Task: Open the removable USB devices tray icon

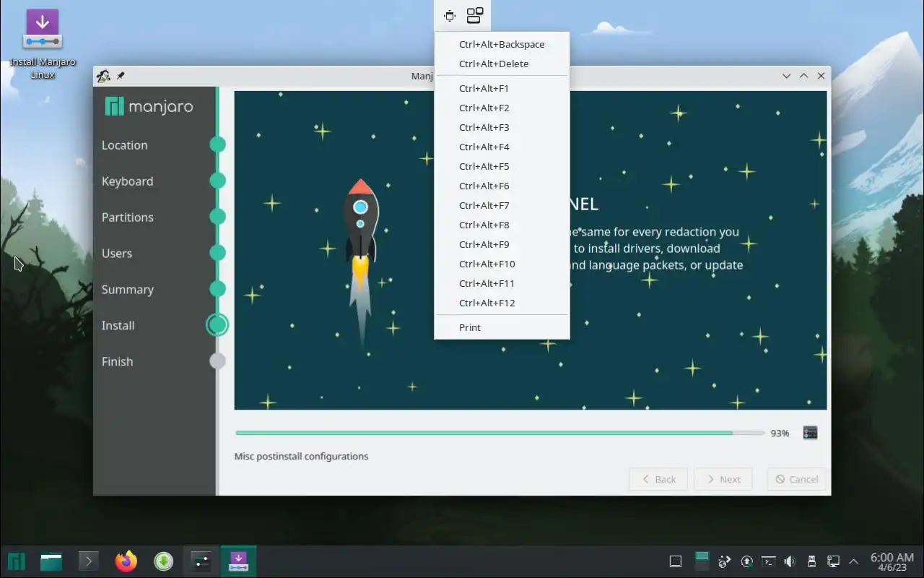Action: 811,561
